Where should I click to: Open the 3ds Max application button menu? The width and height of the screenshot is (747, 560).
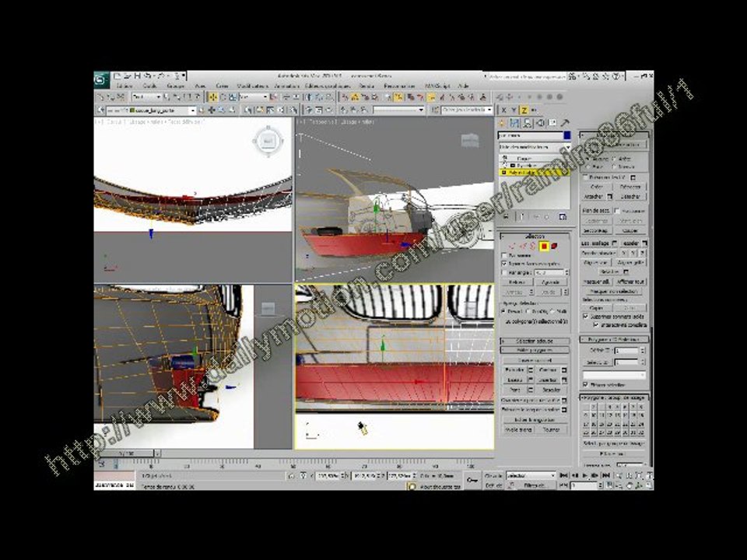(101, 79)
